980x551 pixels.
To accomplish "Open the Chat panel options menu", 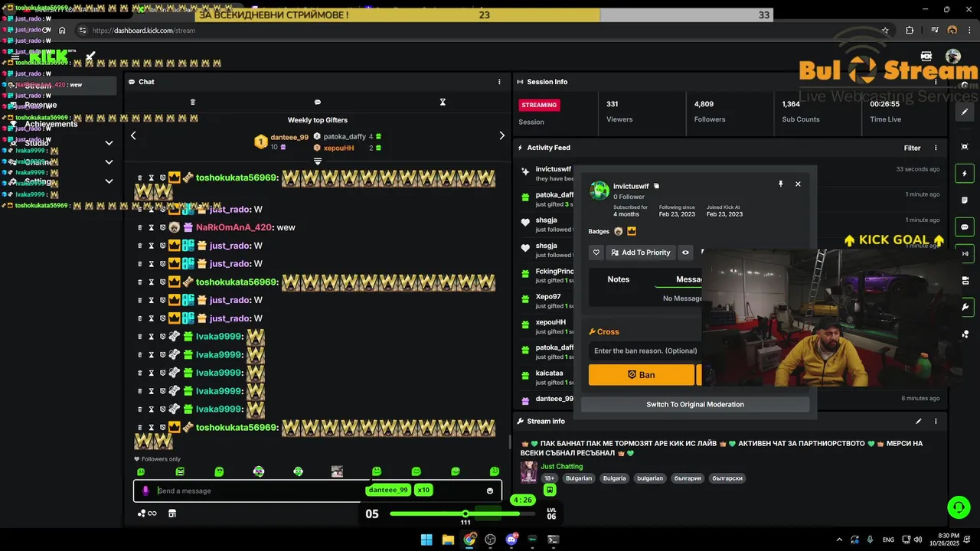I will point(499,82).
